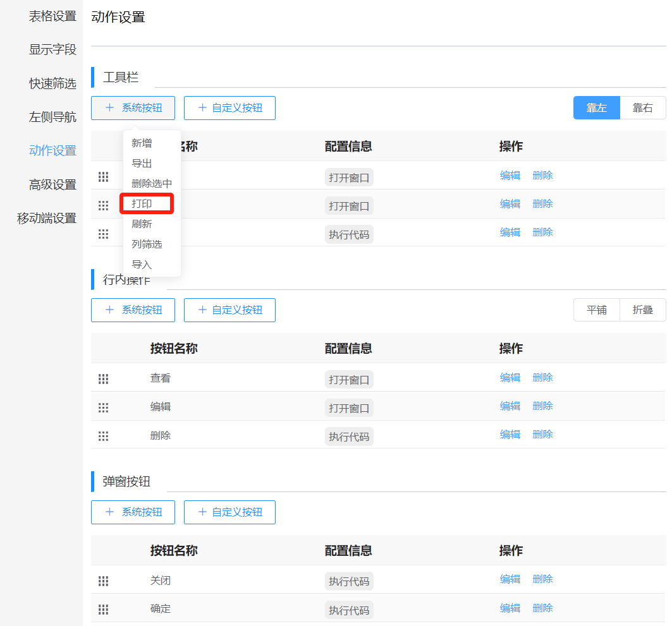Delete the 确定 popup button

(542, 608)
